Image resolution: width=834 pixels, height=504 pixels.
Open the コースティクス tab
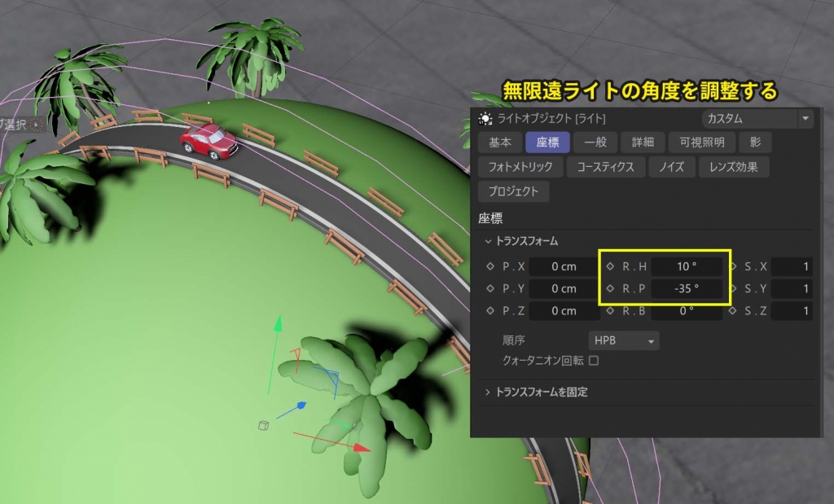606,167
